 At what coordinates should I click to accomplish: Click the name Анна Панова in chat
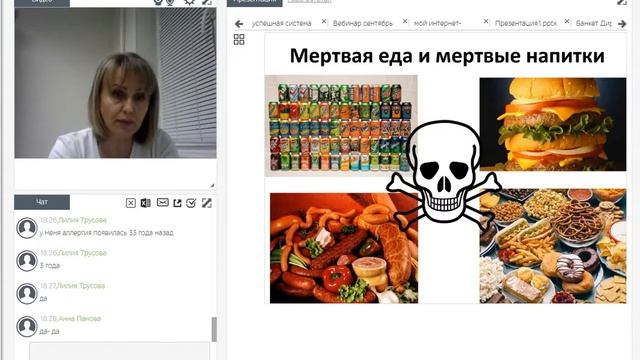[80, 318]
